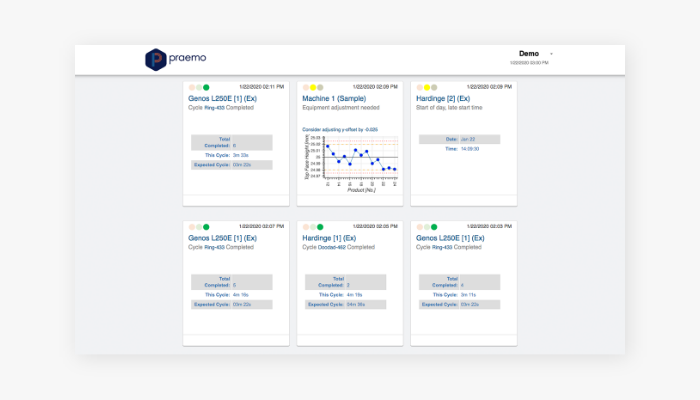Click yellow status dot on Hardinge [2] (Ex) card
Screen dimensions: 700x400
[427, 88]
